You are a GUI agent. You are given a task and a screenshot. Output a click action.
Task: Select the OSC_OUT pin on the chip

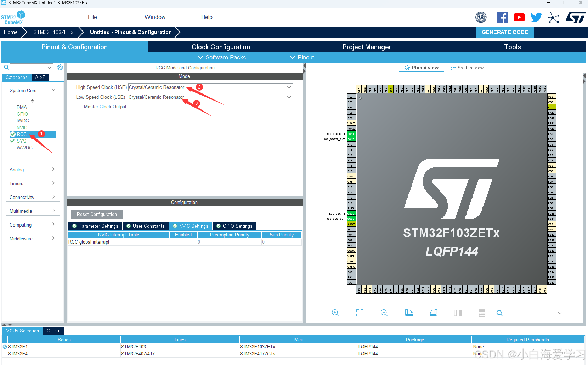tap(351, 219)
